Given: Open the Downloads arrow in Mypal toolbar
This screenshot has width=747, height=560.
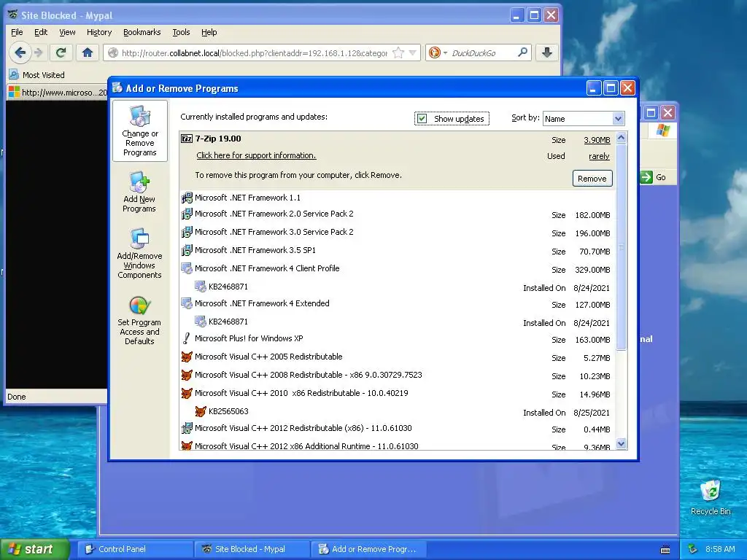Looking at the screenshot, I should (x=547, y=52).
